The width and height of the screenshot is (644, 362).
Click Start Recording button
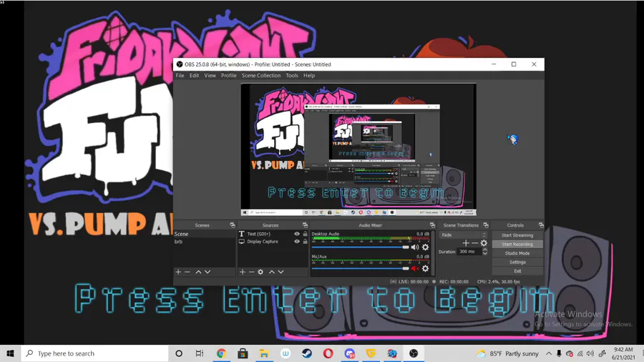coord(517,244)
